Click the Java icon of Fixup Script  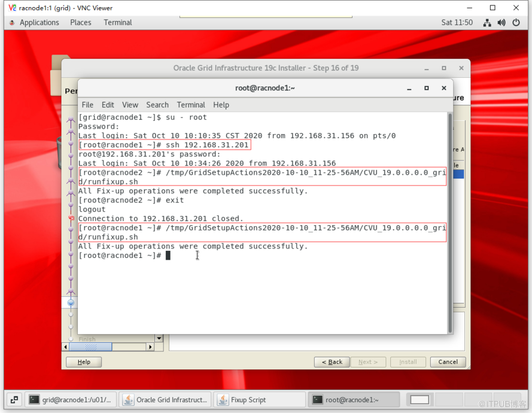coord(223,400)
